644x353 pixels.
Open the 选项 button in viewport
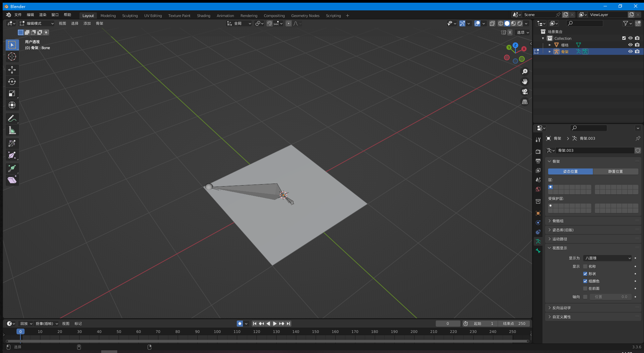(523, 32)
